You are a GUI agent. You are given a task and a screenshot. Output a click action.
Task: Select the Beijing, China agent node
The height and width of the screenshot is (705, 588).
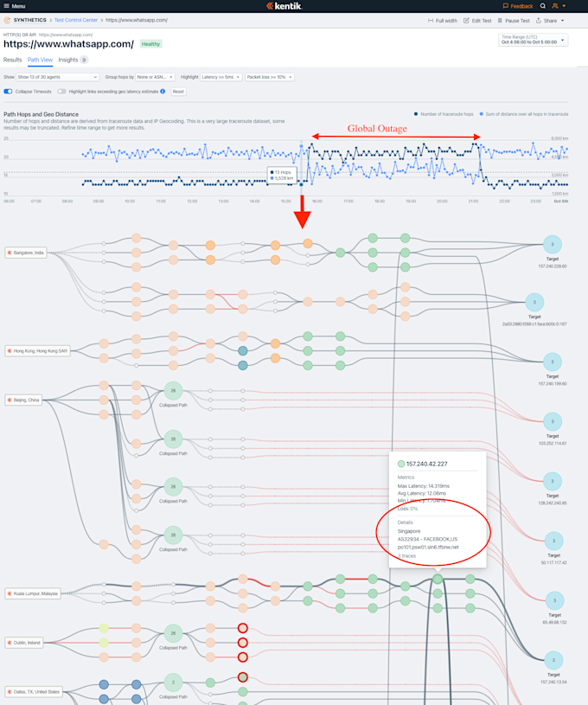23,400
